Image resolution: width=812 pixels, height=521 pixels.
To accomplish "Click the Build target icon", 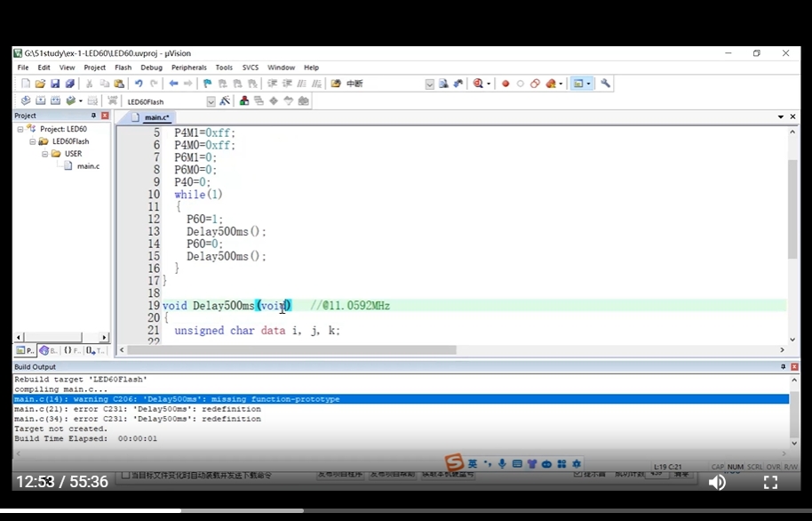I will [40, 100].
